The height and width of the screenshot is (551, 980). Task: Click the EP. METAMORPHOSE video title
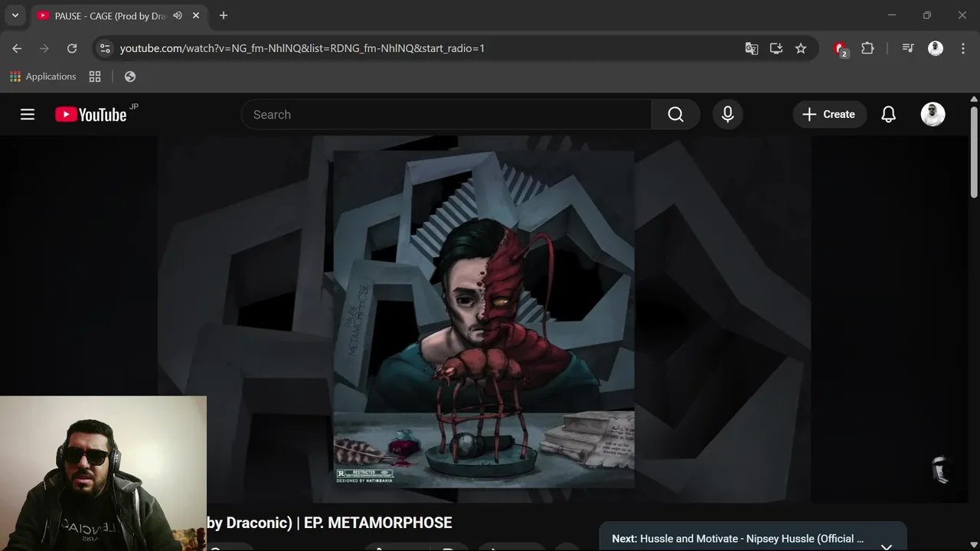(x=329, y=523)
